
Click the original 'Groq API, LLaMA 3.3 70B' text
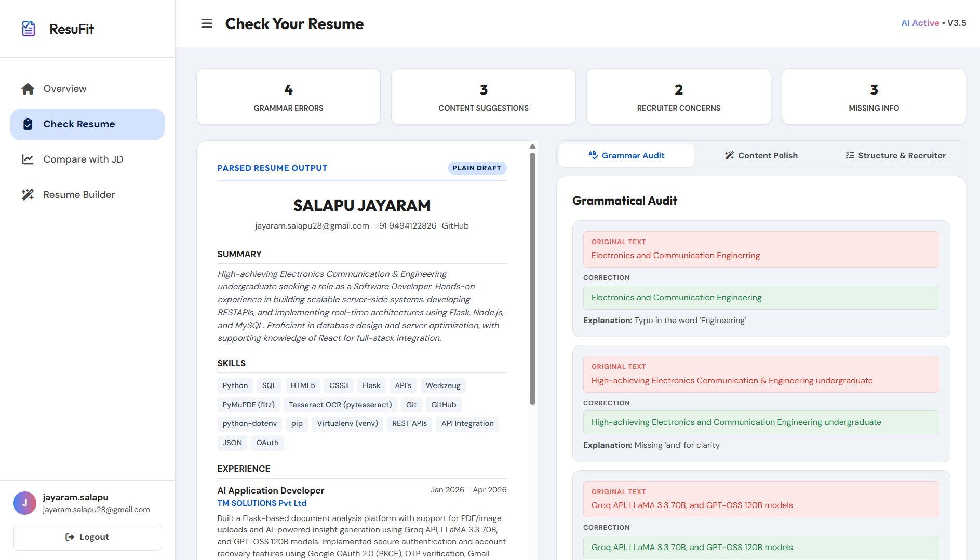tap(692, 505)
